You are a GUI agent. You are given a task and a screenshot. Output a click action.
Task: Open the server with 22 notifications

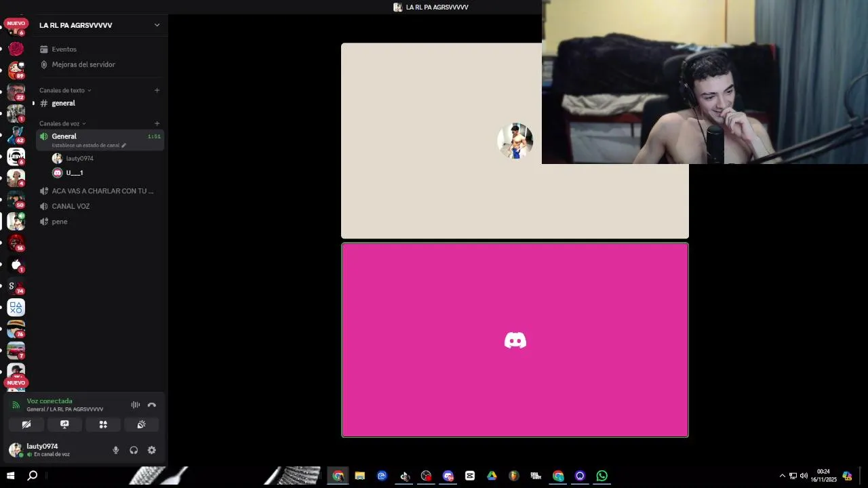(x=16, y=91)
